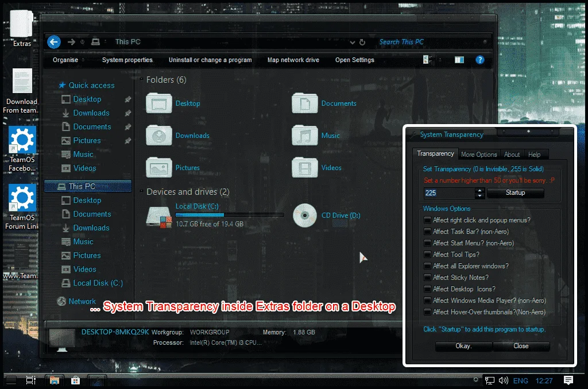The image size is (588, 389).
Task: Click the Startup button
Action: [x=515, y=192]
